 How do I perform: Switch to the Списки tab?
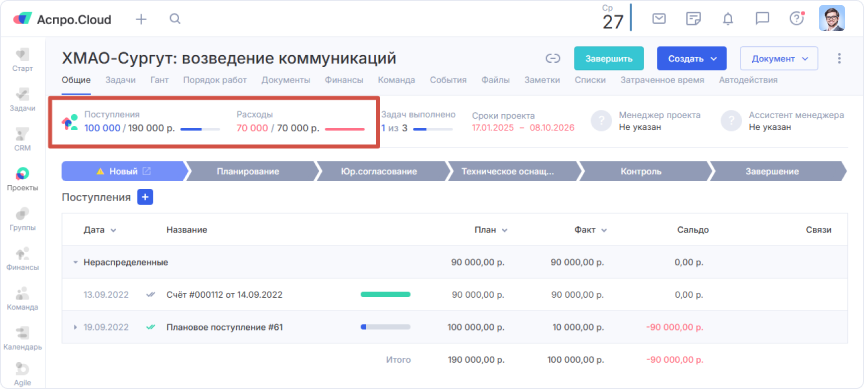coord(590,80)
